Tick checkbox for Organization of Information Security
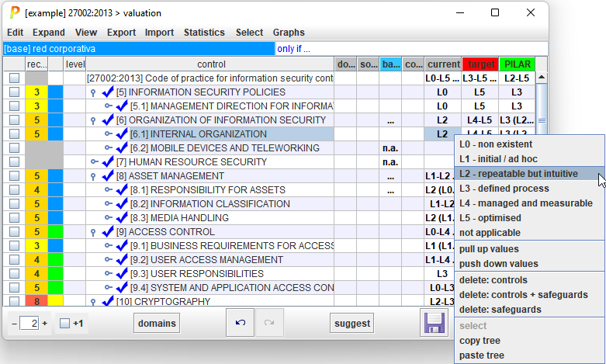606x364 pixels. coord(14,120)
